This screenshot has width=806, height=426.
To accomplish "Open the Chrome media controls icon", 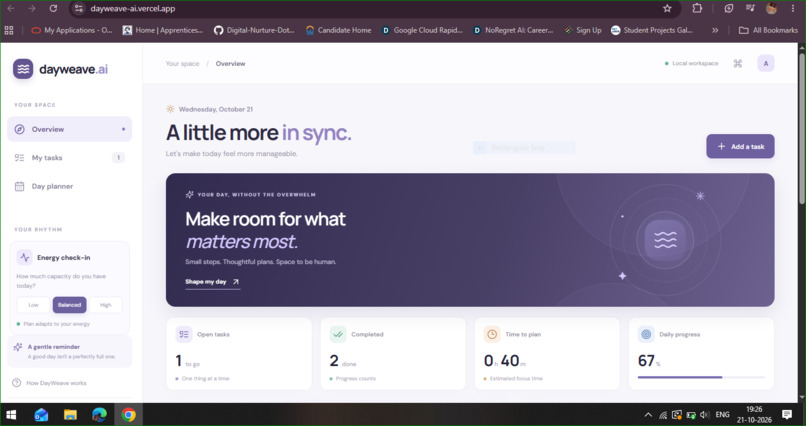I will (x=750, y=9).
